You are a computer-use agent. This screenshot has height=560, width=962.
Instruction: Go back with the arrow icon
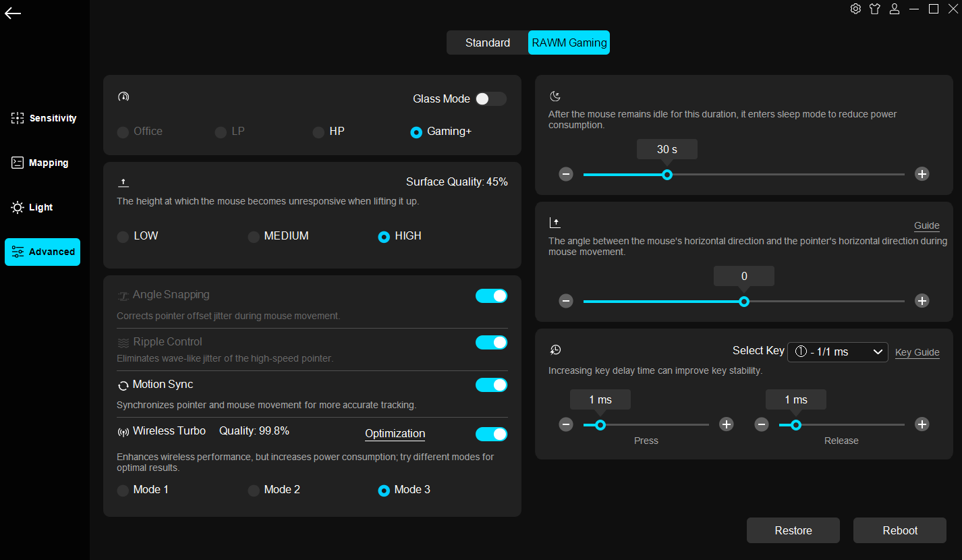pyautogui.click(x=13, y=13)
